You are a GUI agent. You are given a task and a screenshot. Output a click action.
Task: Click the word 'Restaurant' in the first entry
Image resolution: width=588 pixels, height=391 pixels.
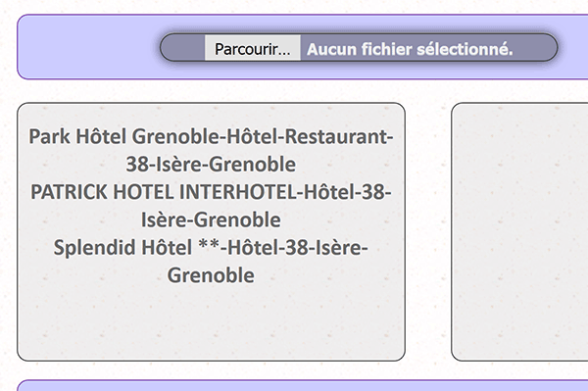[x=336, y=136]
